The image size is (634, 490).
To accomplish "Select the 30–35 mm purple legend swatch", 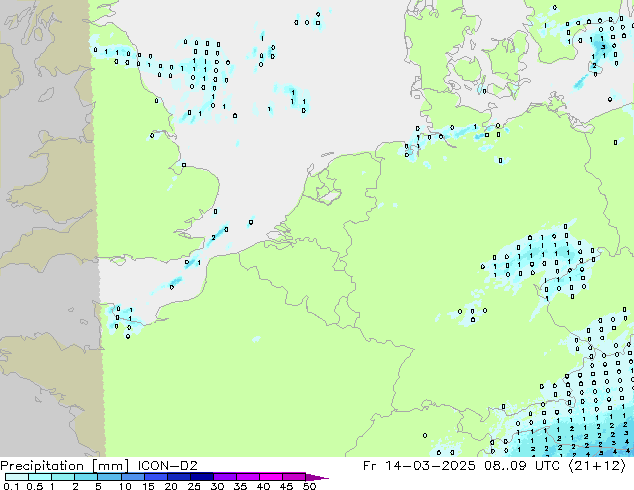I will click(x=225, y=477).
